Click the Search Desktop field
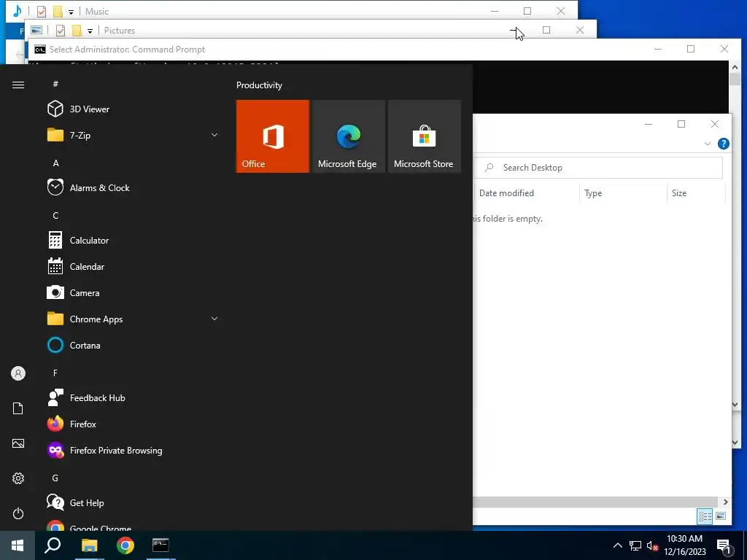The image size is (747, 560). pyautogui.click(x=598, y=168)
